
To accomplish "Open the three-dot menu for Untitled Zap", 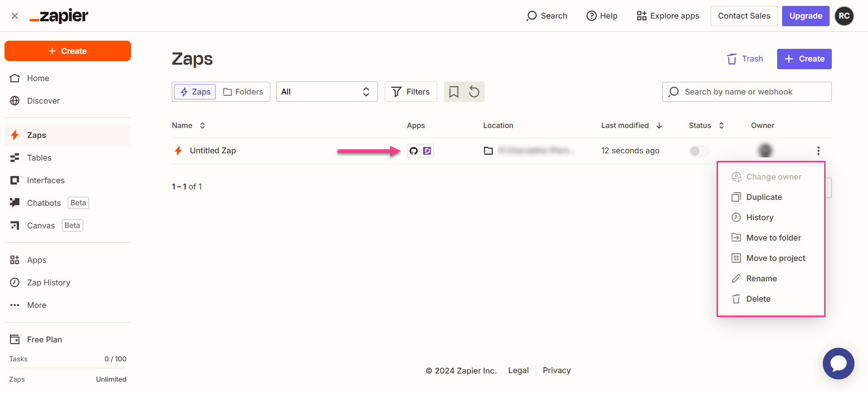I will pyautogui.click(x=818, y=151).
